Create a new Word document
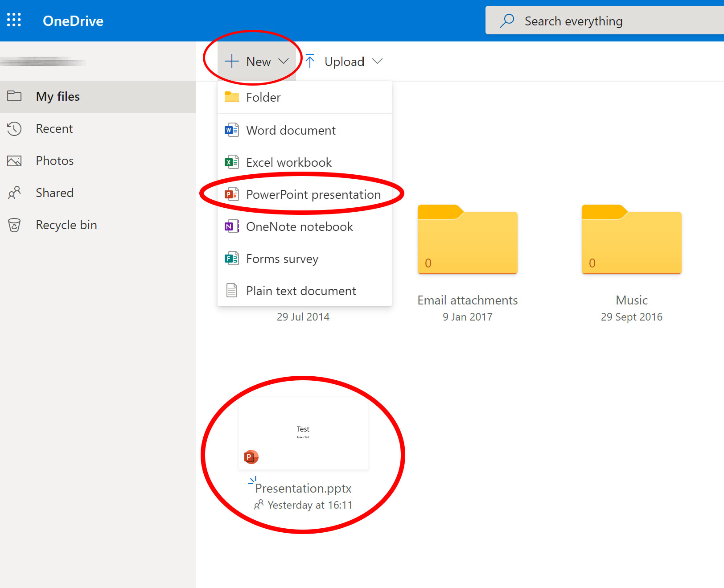Screen dimensions: 724x588 pos(304,130)
